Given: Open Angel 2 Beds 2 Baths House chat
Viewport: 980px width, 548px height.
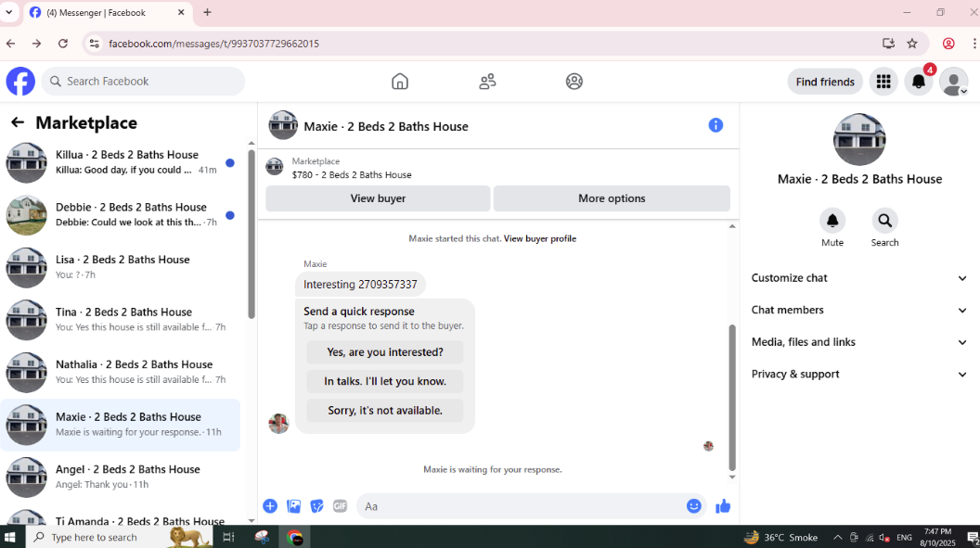Looking at the screenshot, I should (121, 477).
